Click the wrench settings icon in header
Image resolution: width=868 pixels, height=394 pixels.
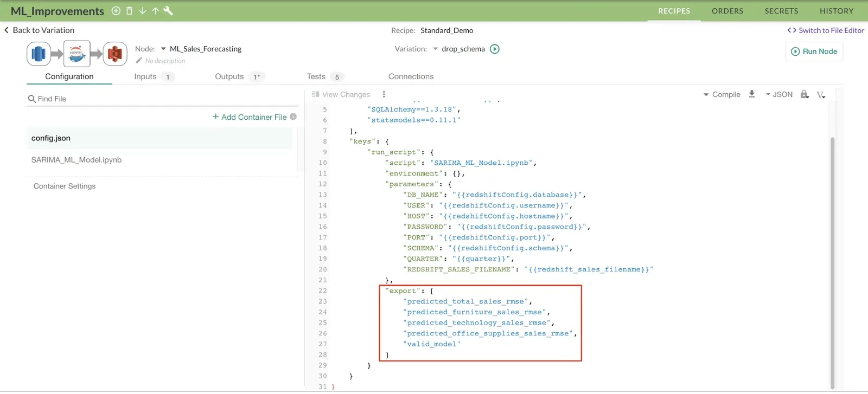click(x=168, y=11)
